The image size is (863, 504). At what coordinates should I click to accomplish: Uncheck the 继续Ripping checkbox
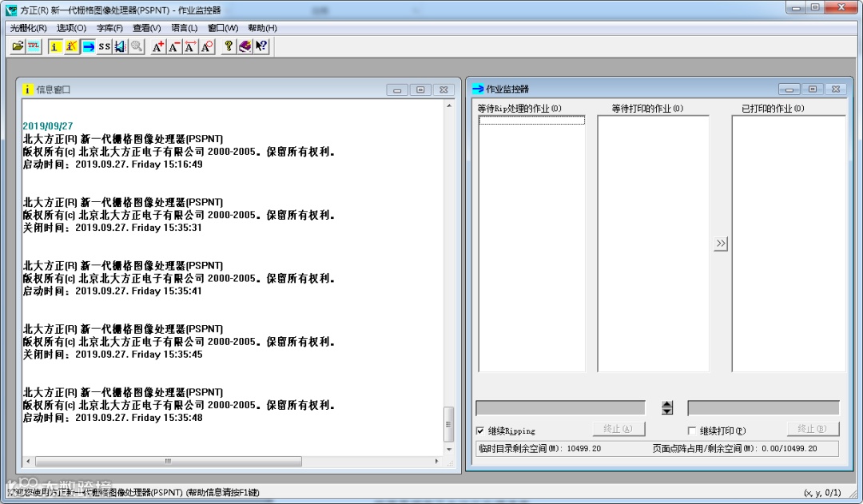(x=480, y=431)
